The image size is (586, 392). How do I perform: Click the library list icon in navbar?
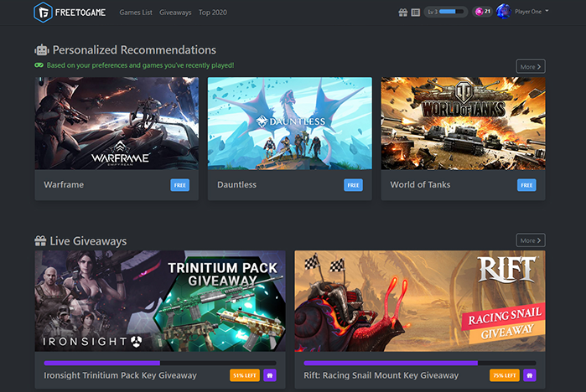point(416,13)
